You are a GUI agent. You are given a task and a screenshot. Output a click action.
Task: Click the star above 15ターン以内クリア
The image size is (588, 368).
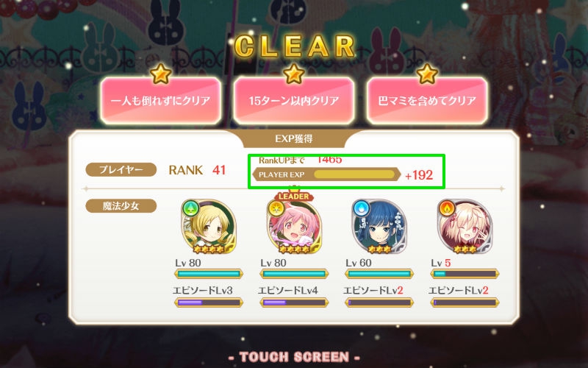[294, 74]
